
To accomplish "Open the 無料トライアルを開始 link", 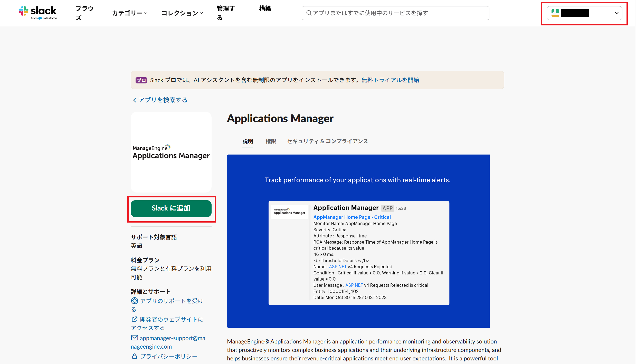I will pos(390,80).
